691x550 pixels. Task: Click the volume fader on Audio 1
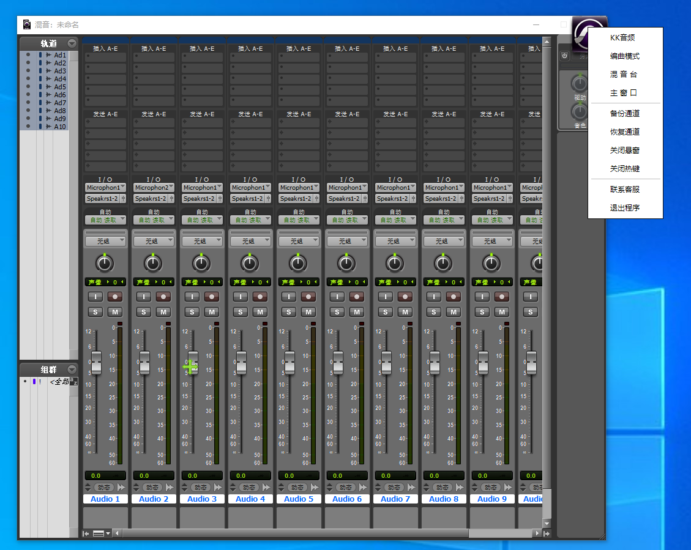tap(96, 363)
